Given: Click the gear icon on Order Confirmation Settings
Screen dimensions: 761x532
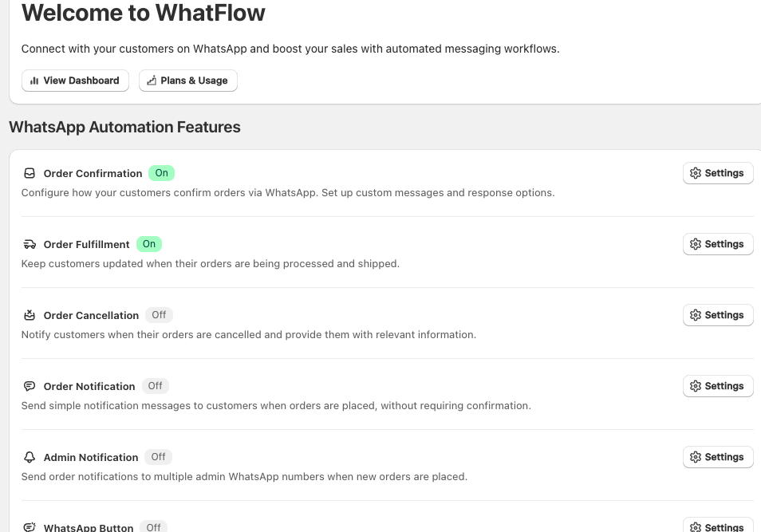Looking at the screenshot, I should tap(696, 173).
